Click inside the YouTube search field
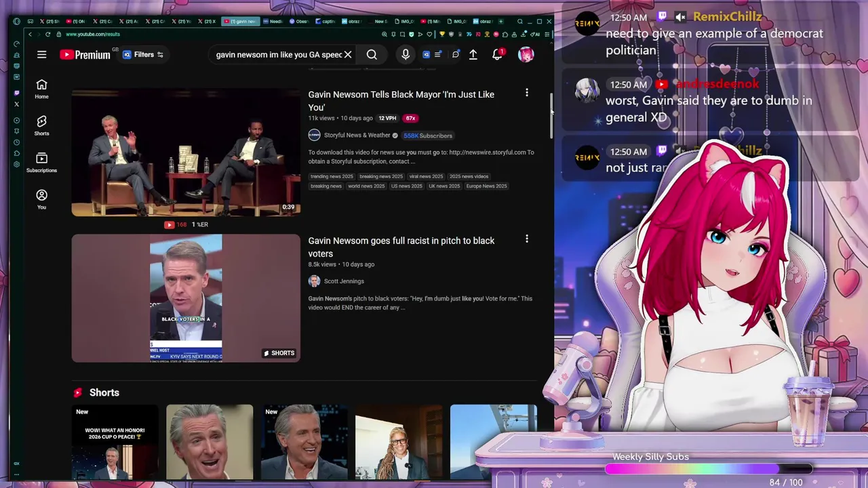Viewport: 868px width, 488px height. click(x=278, y=55)
